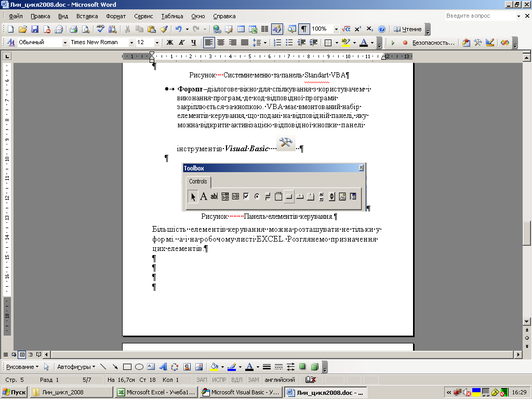532x399 pixels.
Task: Insert equation with square root icon
Action: (346, 29)
